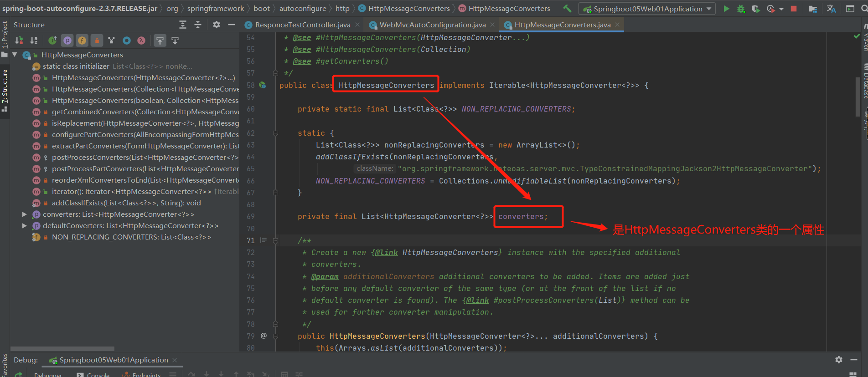868x377 pixels.
Task: Enable autoscroll to source
Action: [x=160, y=41]
